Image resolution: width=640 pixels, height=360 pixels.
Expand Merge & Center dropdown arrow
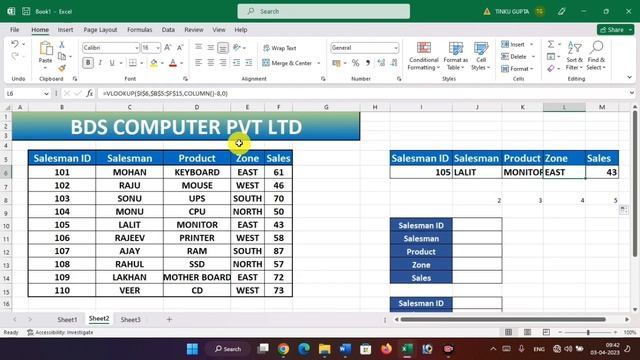coord(319,63)
